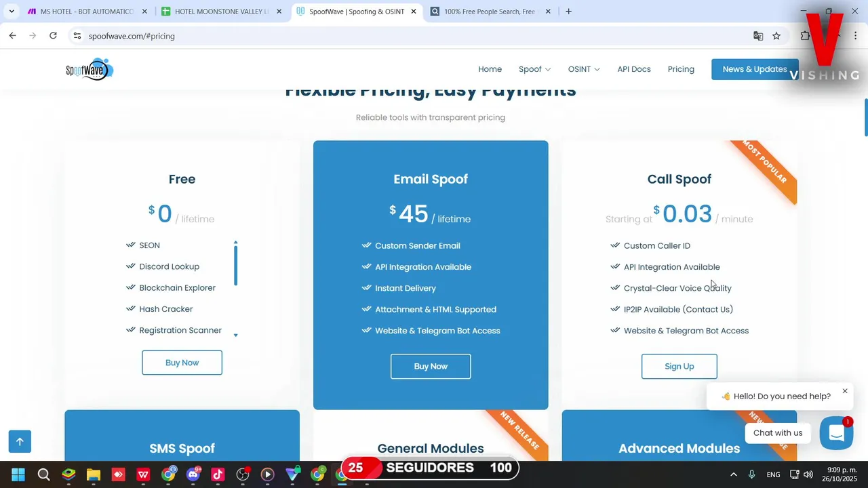
Task: Click the News & Updates button
Action: point(754,69)
